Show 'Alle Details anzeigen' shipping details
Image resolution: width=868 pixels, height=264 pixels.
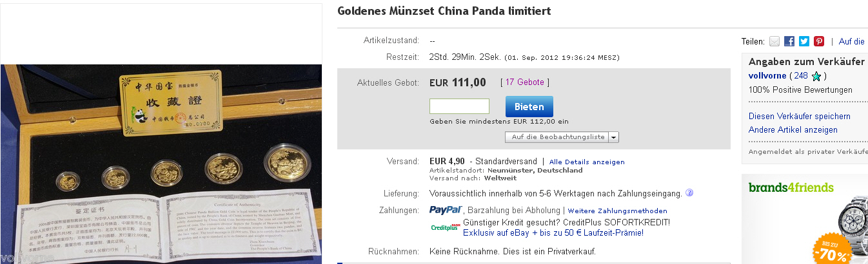coord(587,162)
